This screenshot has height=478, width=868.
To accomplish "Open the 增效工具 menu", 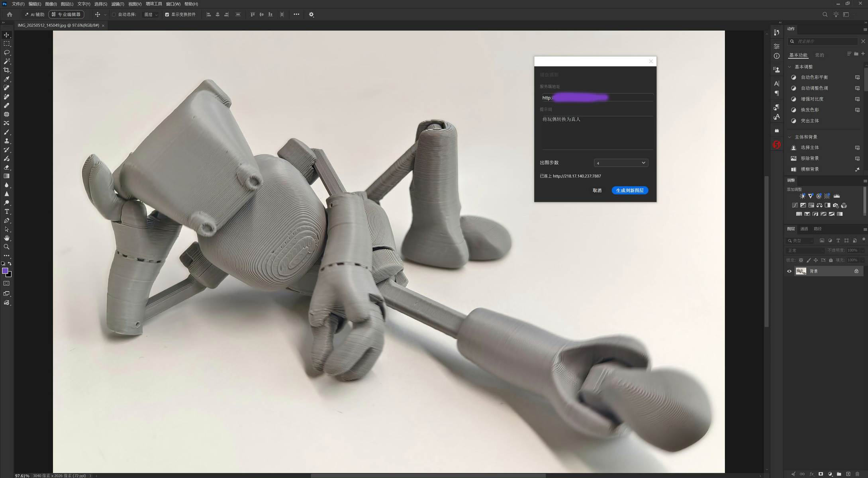I will pyautogui.click(x=154, y=4).
